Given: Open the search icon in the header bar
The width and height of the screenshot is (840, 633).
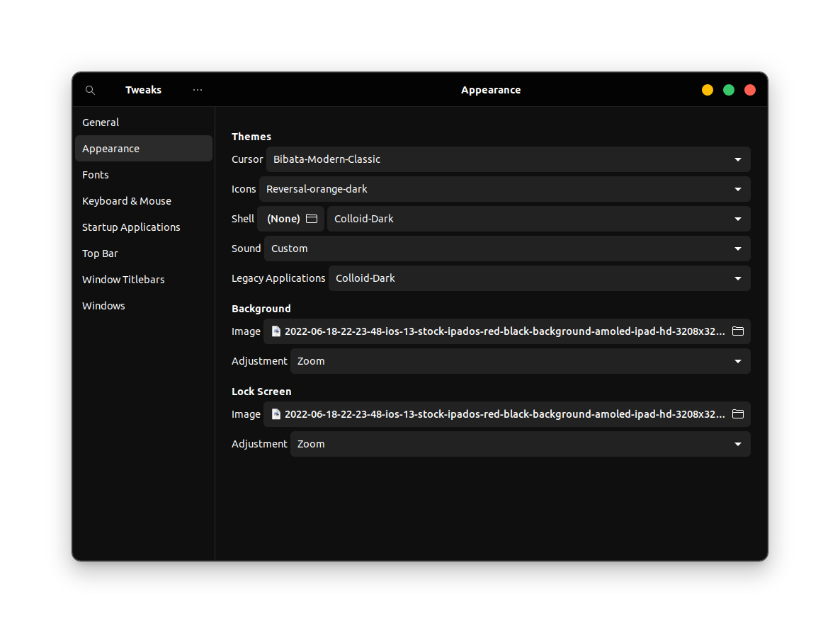Looking at the screenshot, I should (x=90, y=90).
